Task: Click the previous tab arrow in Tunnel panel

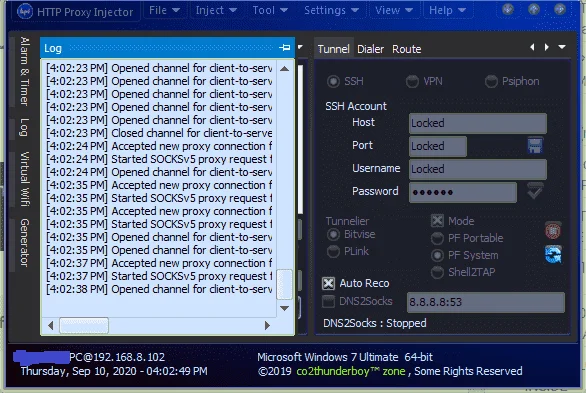Action: (x=532, y=47)
